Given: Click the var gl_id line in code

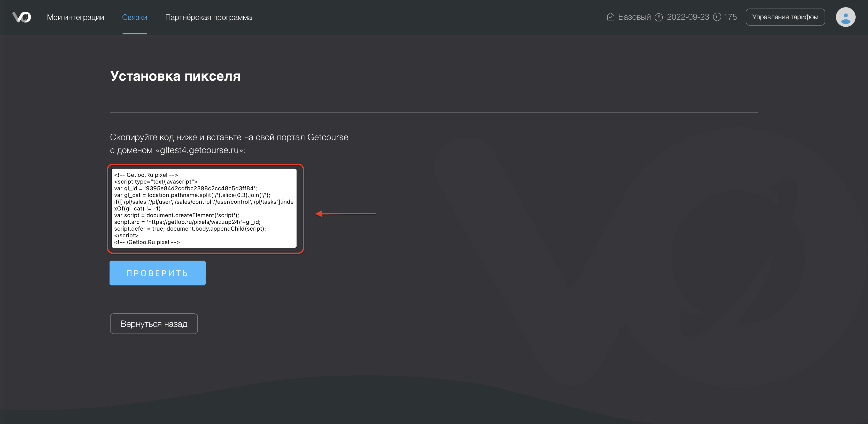Looking at the screenshot, I should 185,188.
